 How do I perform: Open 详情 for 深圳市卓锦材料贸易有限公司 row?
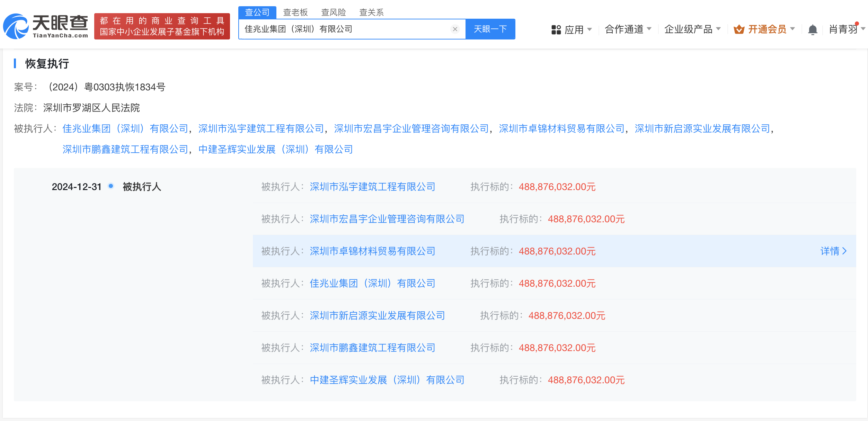(834, 251)
